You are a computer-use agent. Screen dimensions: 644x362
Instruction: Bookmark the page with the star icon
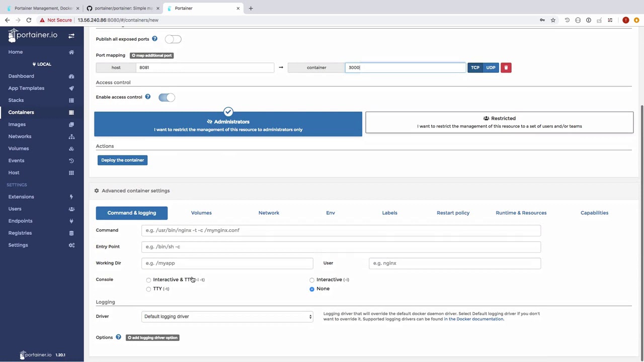click(553, 20)
